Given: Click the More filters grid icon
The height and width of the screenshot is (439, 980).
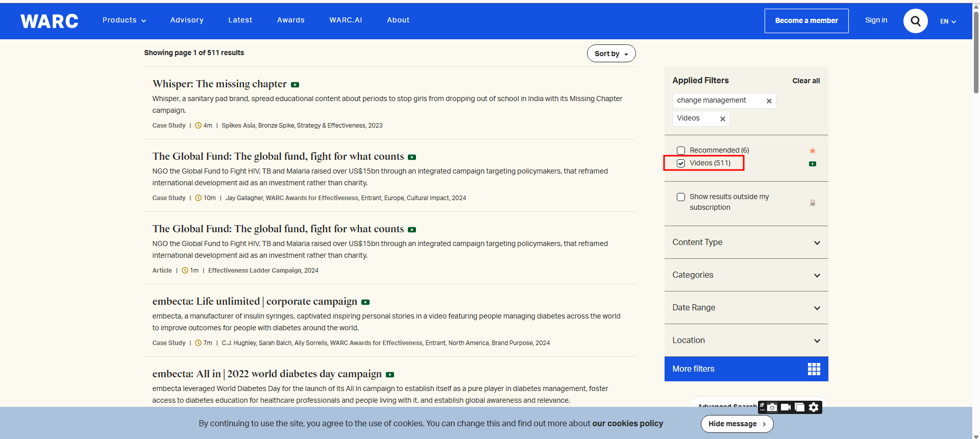Looking at the screenshot, I should tap(814, 369).
